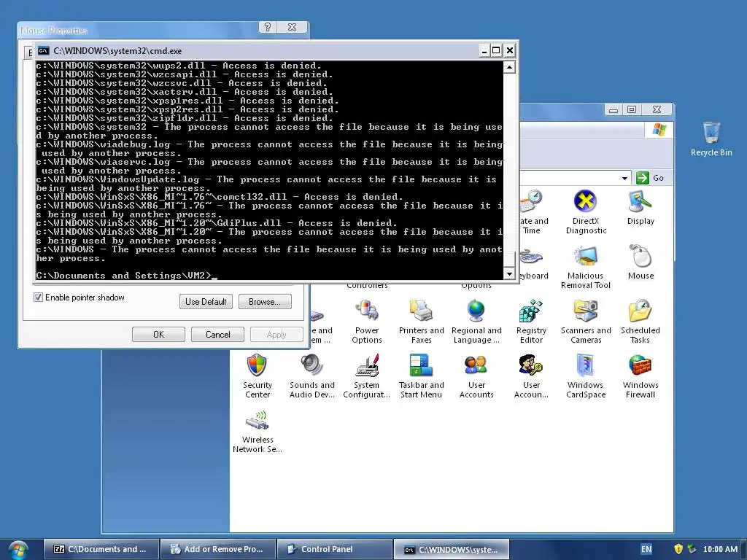Click the Go button in Control Panel

pos(650,178)
